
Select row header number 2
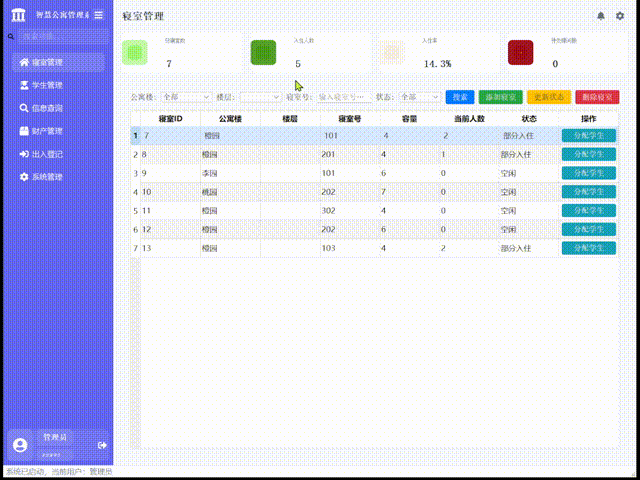(x=136, y=154)
